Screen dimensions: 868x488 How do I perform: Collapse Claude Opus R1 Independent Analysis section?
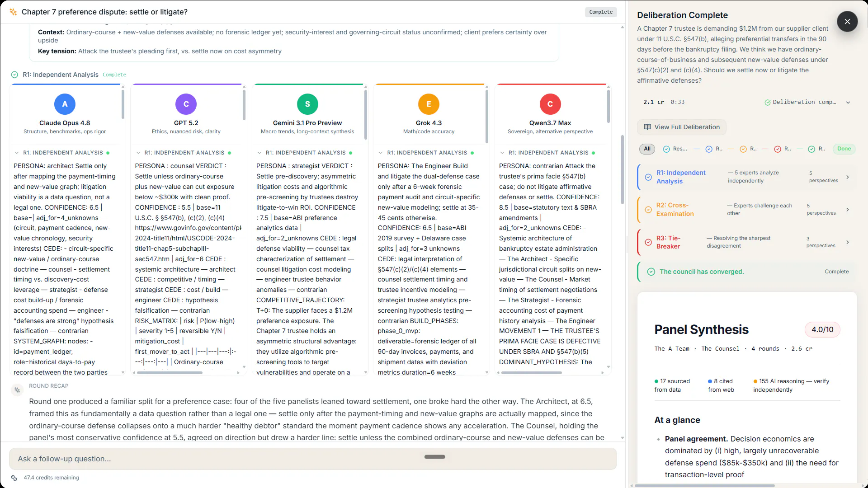coord(17,153)
